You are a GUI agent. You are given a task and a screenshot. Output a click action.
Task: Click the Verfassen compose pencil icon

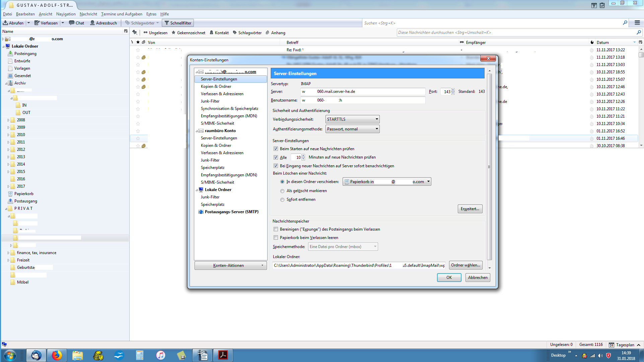pyautogui.click(x=37, y=23)
